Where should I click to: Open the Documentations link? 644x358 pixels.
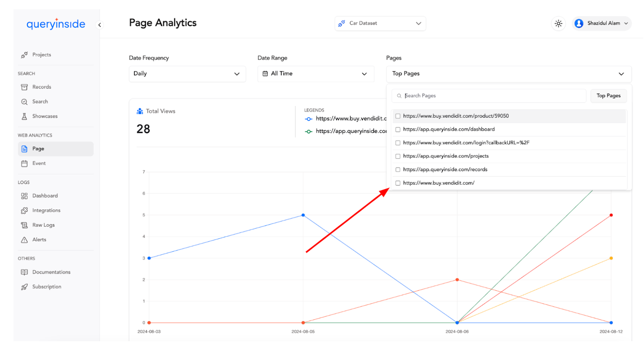[56, 272]
